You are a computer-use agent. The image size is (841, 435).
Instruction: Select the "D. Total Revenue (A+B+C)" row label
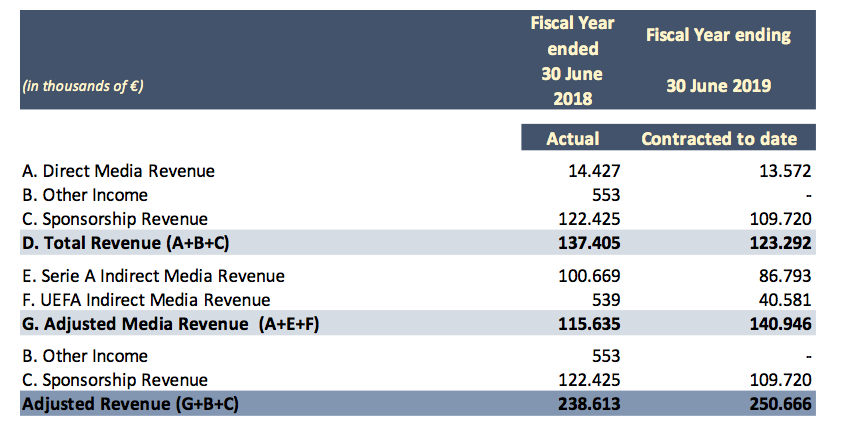pos(123,243)
